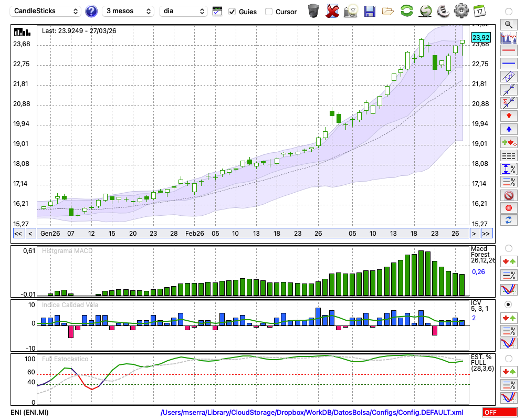Enable the Cursor checkbox
This screenshot has width=525, height=420.
point(269,12)
